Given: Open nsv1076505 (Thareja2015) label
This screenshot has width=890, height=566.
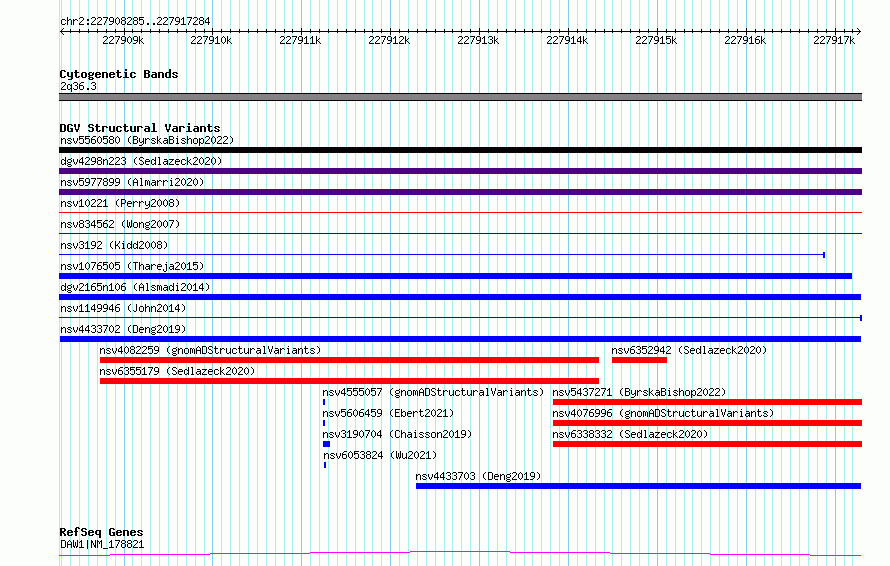Looking at the screenshot, I should (132, 266).
